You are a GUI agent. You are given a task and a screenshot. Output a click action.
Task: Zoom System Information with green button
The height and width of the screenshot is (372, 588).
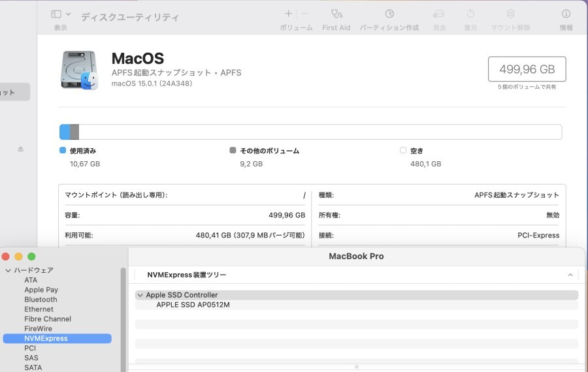(31, 256)
